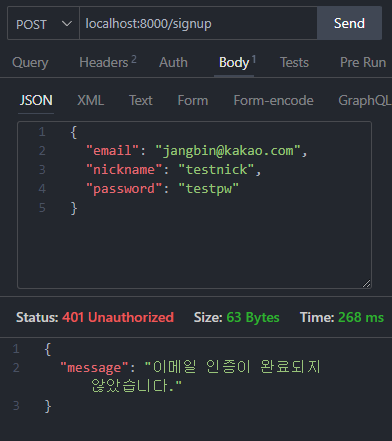Select the Text body type
The image size is (392, 441).
[141, 100]
